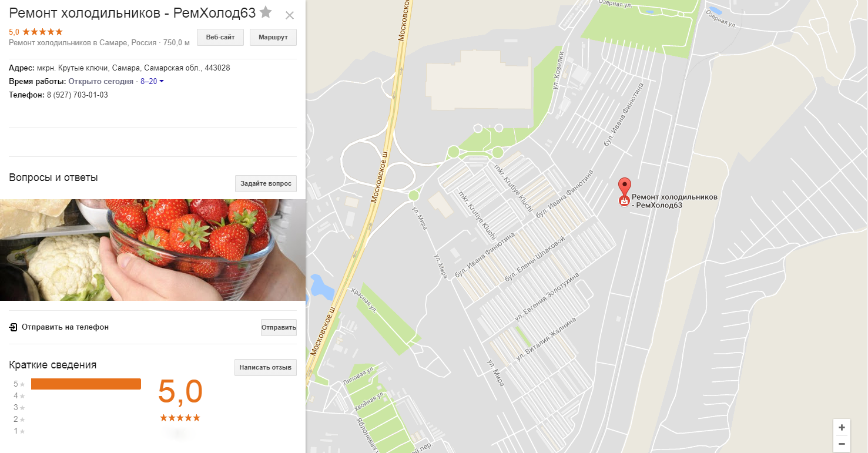The width and height of the screenshot is (868, 453).
Task: Click Написать отзыв button
Action: pos(266,367)
